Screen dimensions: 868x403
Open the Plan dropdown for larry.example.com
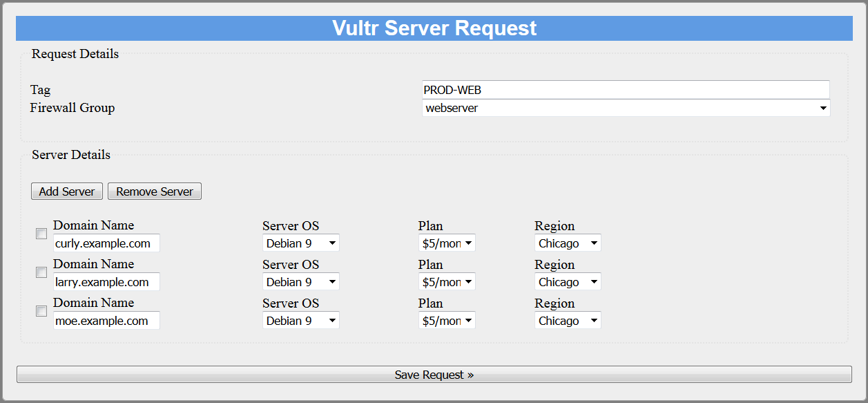click(446, 281)
